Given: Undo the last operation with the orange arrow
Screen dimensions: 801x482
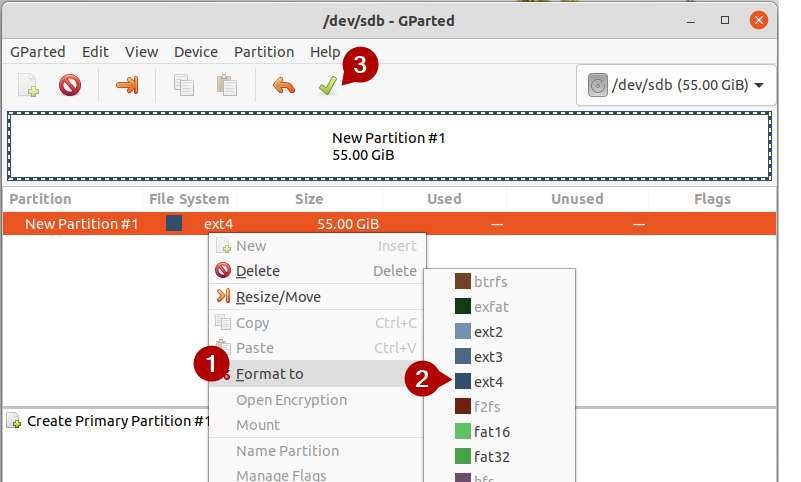Looking at the screenshot, I should click(x=284, y=85).
